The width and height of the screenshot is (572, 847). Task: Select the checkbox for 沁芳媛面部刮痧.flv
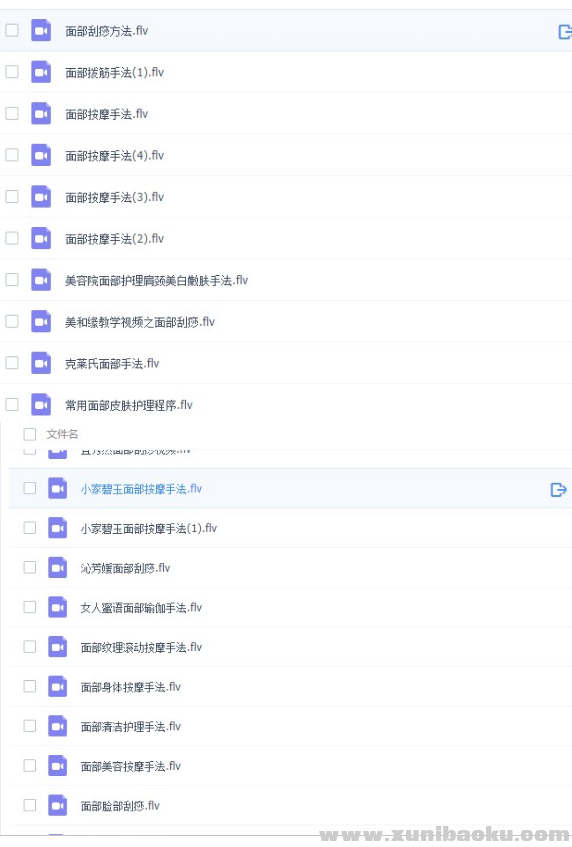[x=30, y=567]
